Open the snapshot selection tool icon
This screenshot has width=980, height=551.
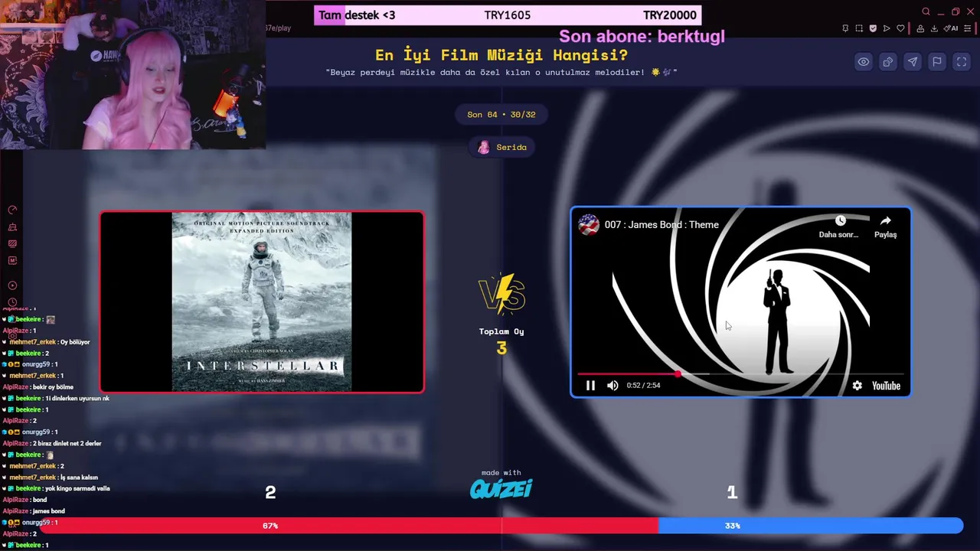coord(859,28)
